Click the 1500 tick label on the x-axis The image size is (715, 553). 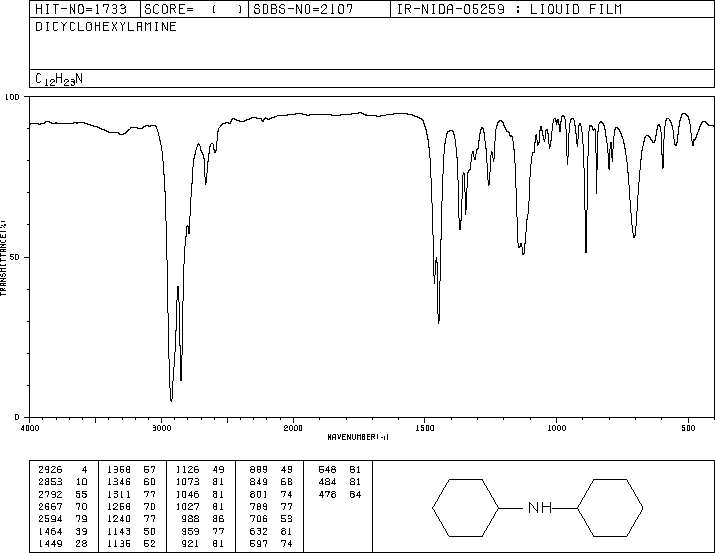(x=425, y=428)
